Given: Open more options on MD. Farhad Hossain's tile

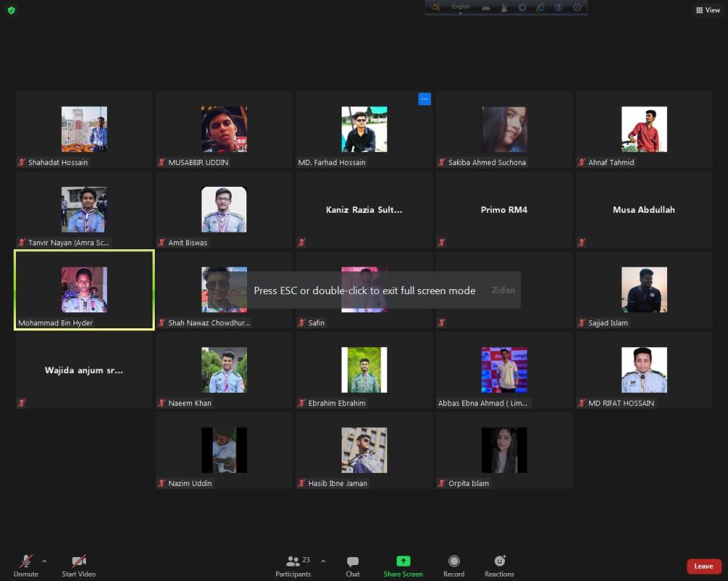Looking at the screenshot, I should click(x=424, y=99).
